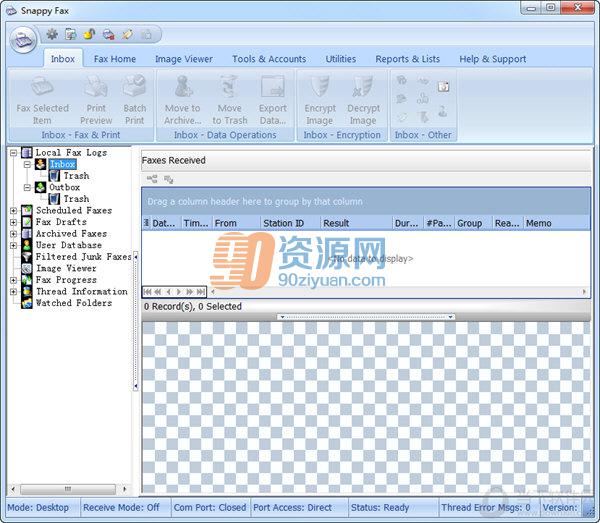Click the Group column header
The image size is (600, 523).
473,223
